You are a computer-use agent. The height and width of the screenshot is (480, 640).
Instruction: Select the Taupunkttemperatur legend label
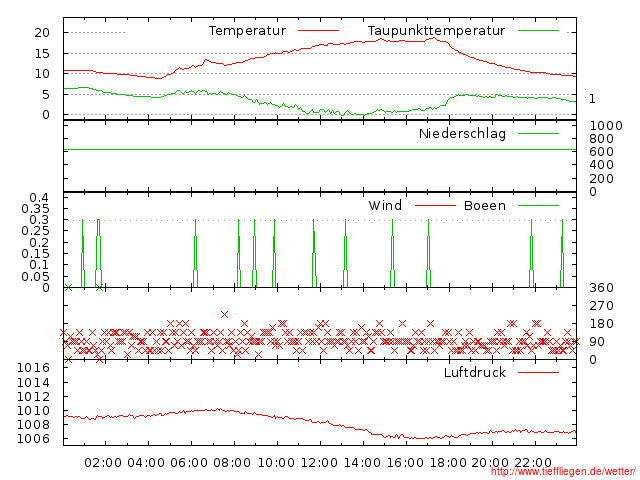436,31
